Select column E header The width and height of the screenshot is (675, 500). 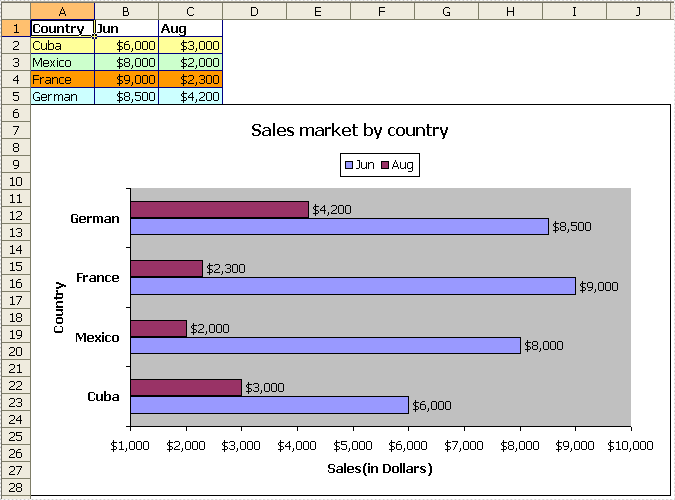[x=319, y=12]
